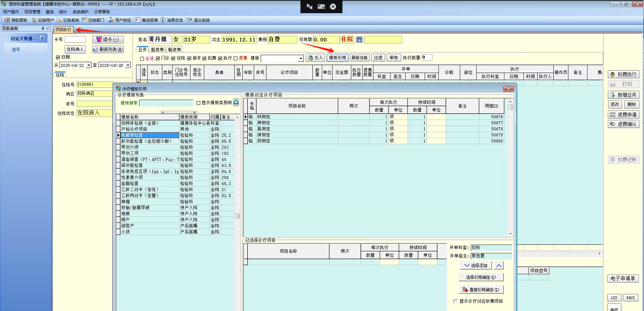Screen dimensions: 644x311
Task: Click the up-arrow button beside 选择添加
Action: [499, 265]
